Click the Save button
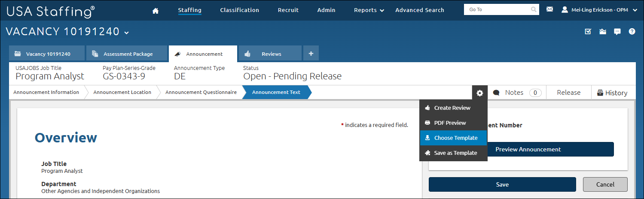The width and height of the screenshot is (644, 199). point(502,184)
